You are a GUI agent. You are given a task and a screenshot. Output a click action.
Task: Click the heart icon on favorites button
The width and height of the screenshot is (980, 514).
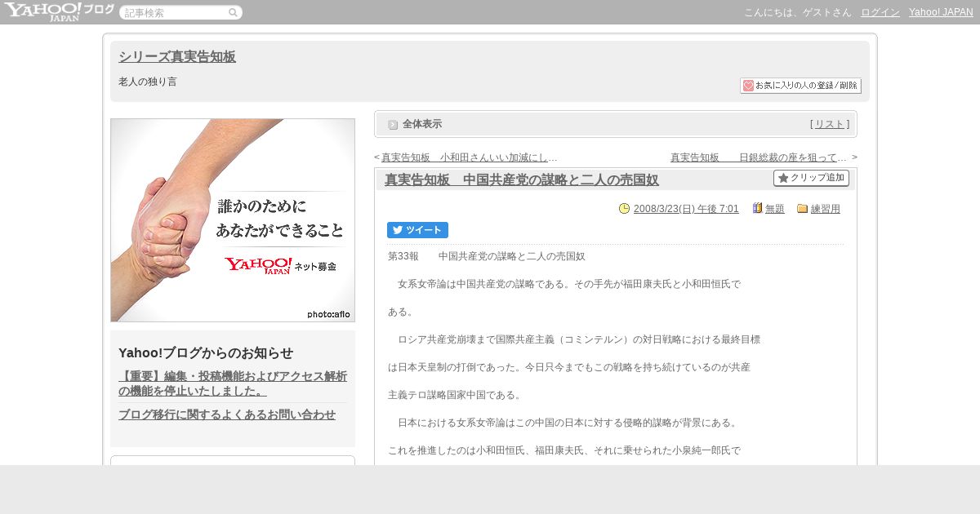(x=748, y=86)
